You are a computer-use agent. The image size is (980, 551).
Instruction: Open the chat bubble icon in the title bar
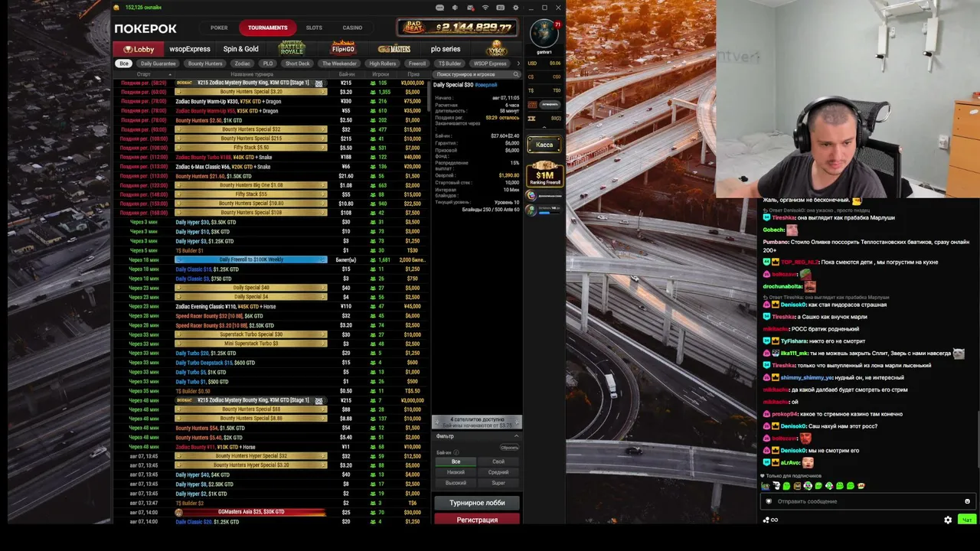coord(440,8)
